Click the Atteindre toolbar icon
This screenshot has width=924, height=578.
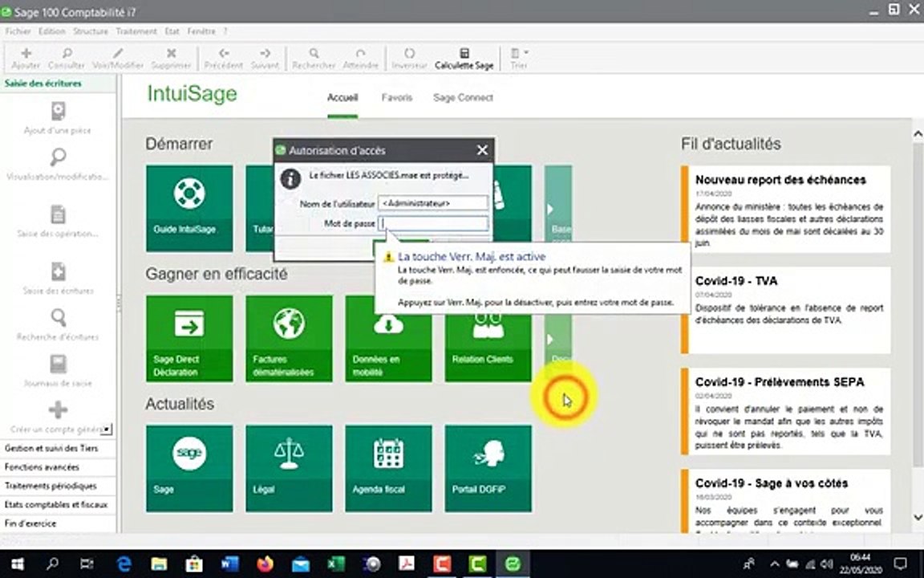pyautogui.click(x=360, y=53)
